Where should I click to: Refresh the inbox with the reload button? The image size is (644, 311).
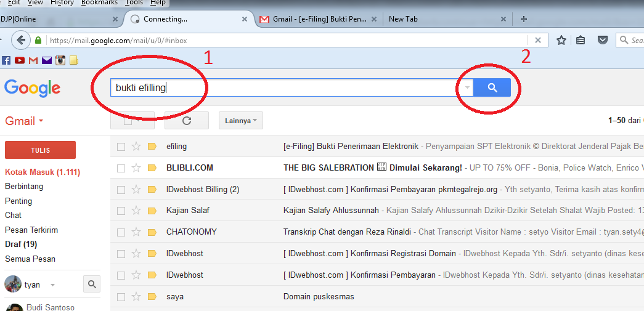[x=187, y=121]
